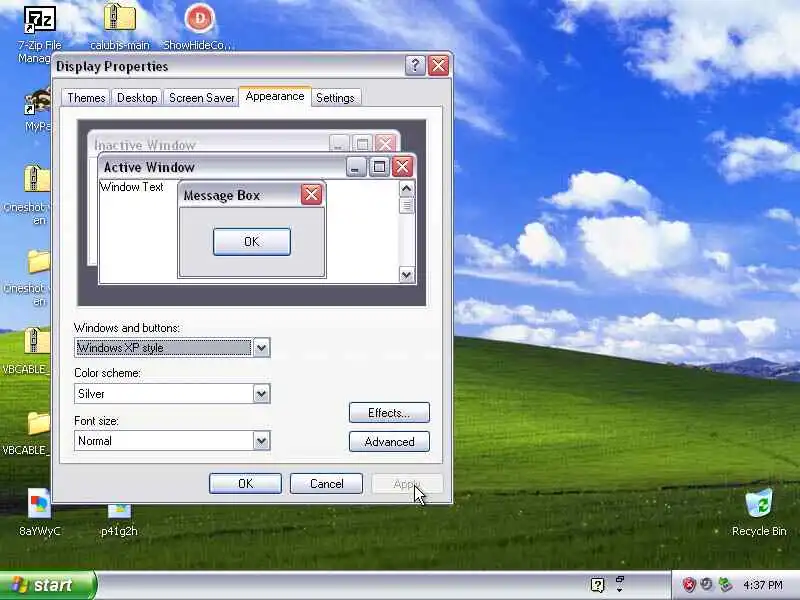Switch to the Desktop tab
The height and width of the screenshot is (600, 800).
coord(137,97)
